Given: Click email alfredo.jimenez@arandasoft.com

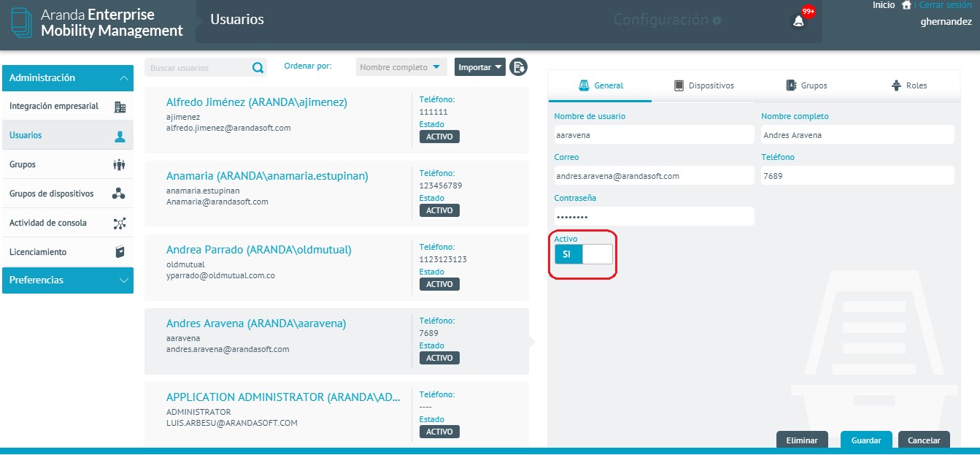Looking at the screenshot, I should 228,128.
